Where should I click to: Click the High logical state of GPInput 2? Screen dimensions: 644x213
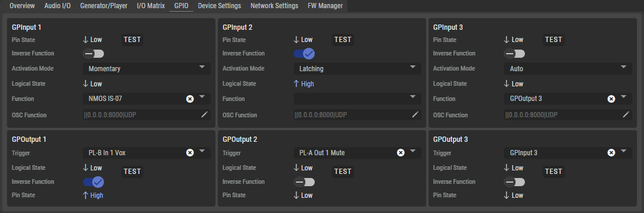click(x=304, y=83)
